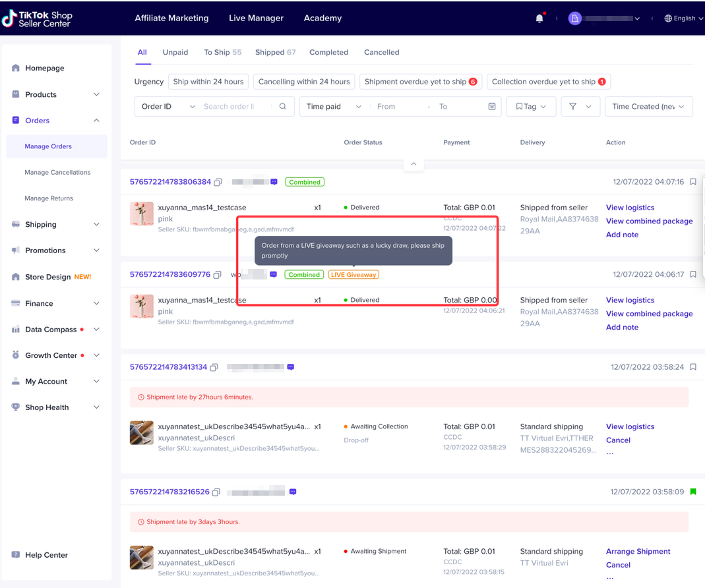Switch to the To Ship tab
Image resolution: width=705 pixels, height=588 pixels.
point(222,52)
